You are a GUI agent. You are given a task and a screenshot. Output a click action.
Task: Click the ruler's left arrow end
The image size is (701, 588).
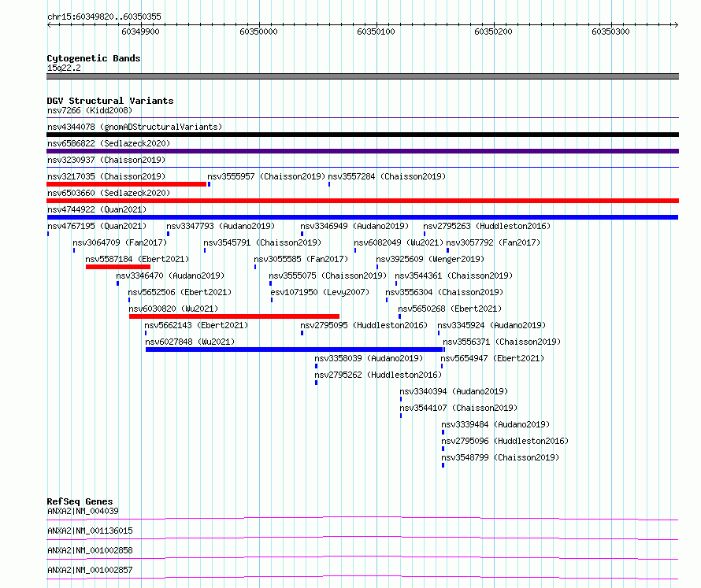click(49, 25)
